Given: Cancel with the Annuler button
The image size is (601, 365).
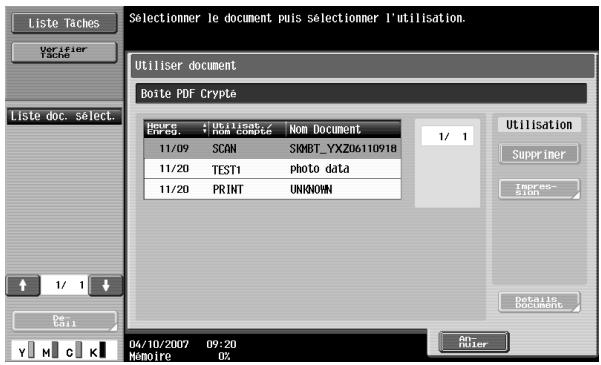Looking at the screenshot, I should [474, 342].
